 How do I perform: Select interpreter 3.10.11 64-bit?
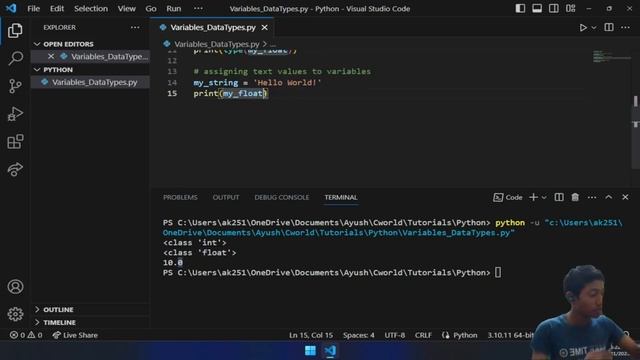[x=510, y=335]
